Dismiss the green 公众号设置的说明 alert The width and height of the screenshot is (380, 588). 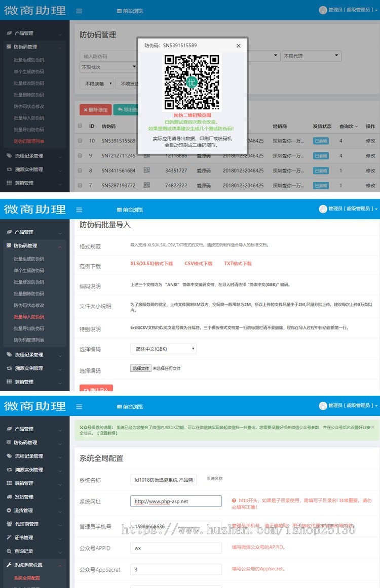pyautogui.click(x=372, y=427)
